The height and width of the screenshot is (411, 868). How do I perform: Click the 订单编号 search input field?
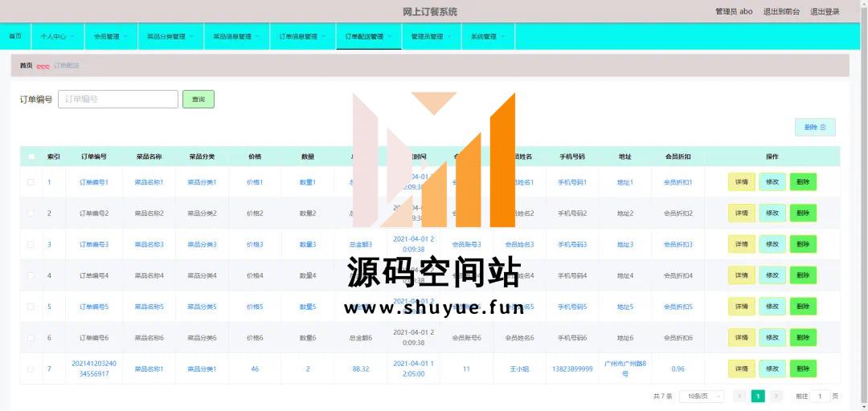118,99
